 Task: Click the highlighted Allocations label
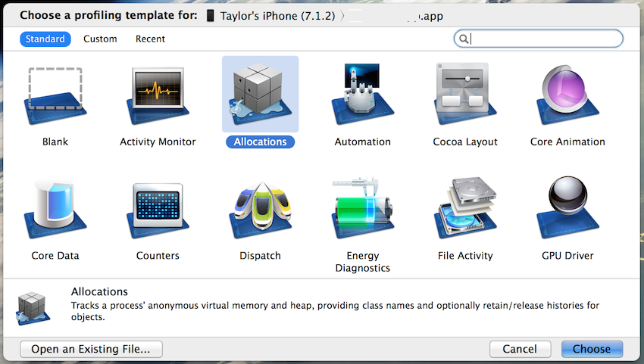point(261,142)
